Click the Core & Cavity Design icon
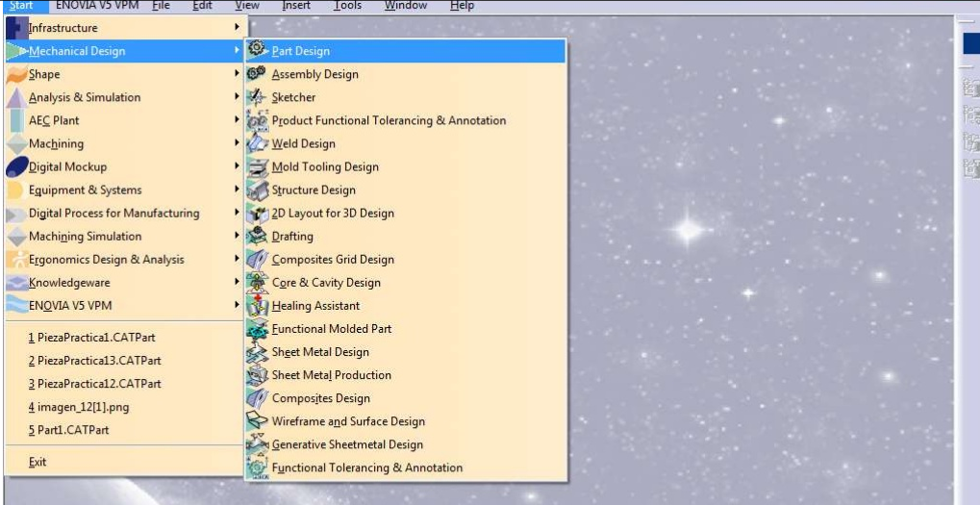980x505 pixels. [257, 282]
